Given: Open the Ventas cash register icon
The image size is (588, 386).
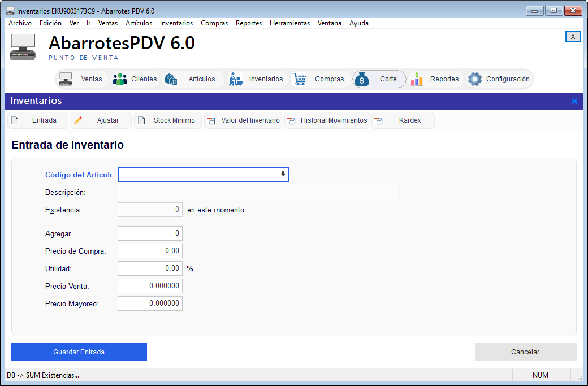Looking at the screenshot, I should click(66, 79).
